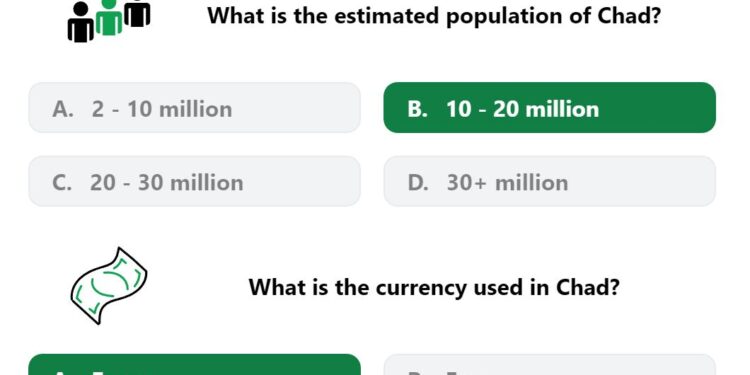Image resolution: width=750 pixels, height=375 pixels.
Task: Click the banknote currency icon
Action: (109, 286)
